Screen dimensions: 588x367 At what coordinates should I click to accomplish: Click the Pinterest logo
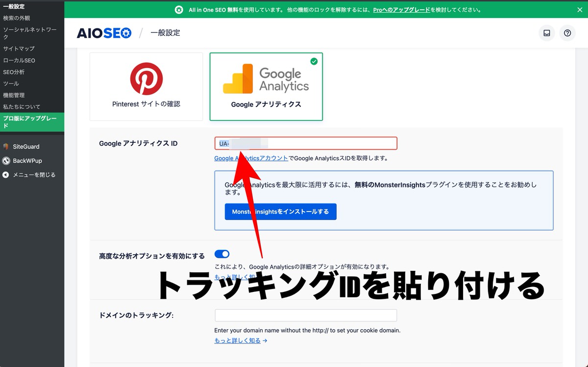click(x=146, y=79)
